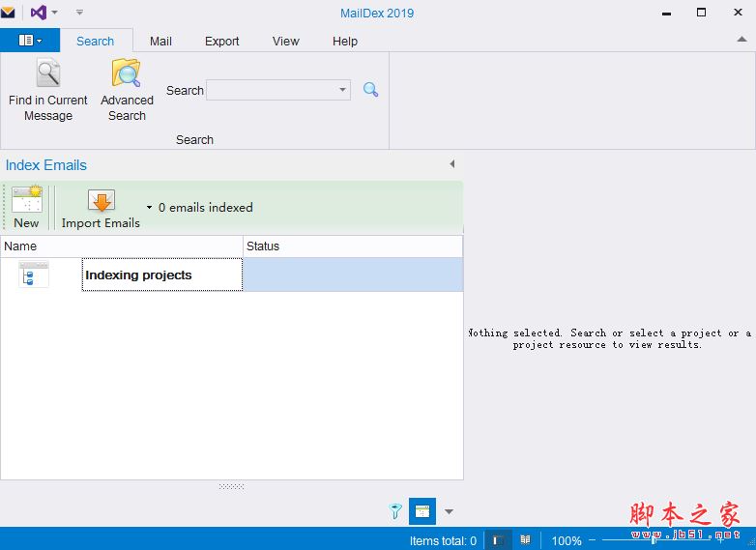Image resolution: width=756 pixels, height=550 pixels.
Task: Click the filter funnel icon
Action: click(x=395, y=511)
